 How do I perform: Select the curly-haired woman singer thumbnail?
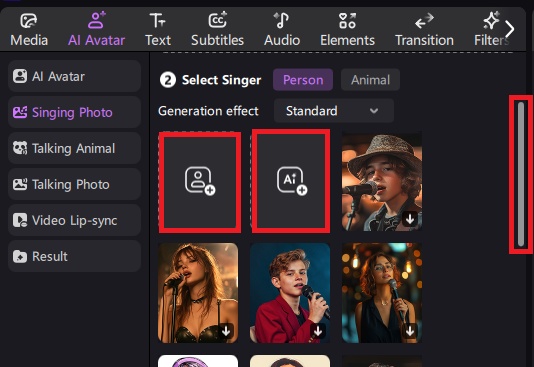click(382, 293)
